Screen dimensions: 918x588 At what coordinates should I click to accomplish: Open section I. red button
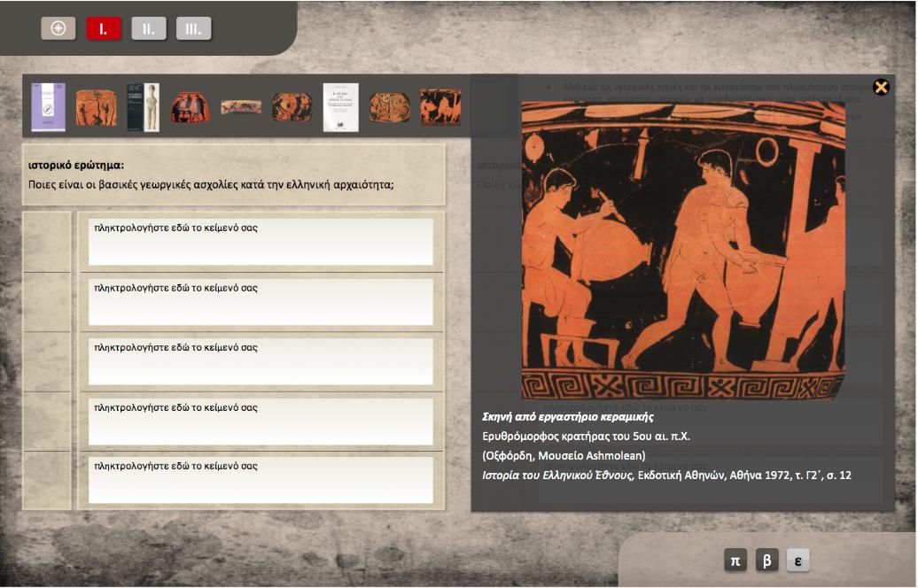click(104, 28)
